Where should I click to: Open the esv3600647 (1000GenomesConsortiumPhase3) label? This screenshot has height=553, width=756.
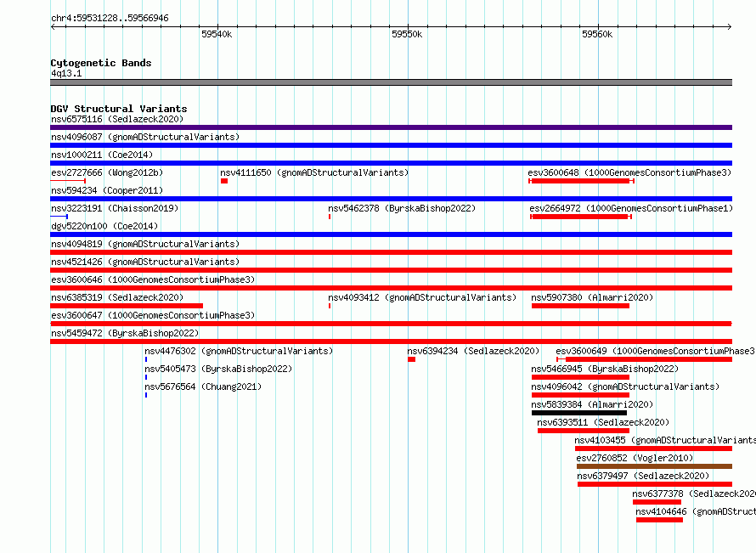tap(153, 315)
